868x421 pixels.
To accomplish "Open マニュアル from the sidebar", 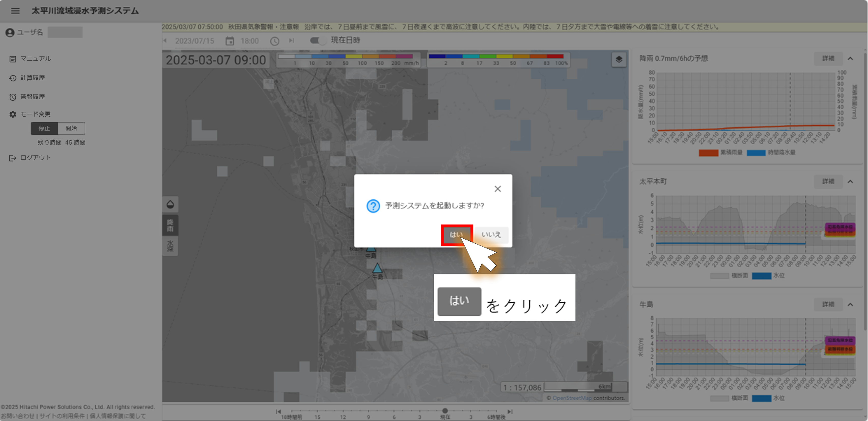I will pyautogui.click(x=35, y=59).
